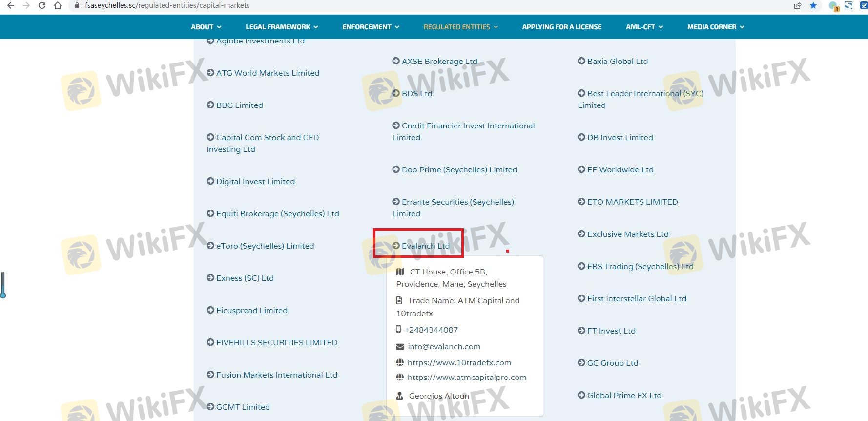Click the browser forward arrow
This screenshot has width=868, height=421.
pyautogui.click(x=26, y=5)
